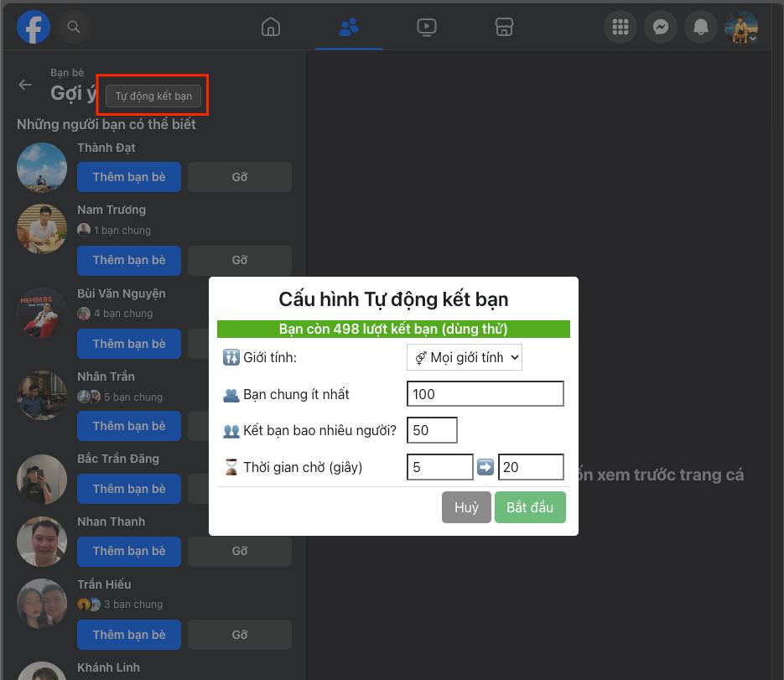
Task: Open the Marketplace tab icon
Action: click(504, 27)
